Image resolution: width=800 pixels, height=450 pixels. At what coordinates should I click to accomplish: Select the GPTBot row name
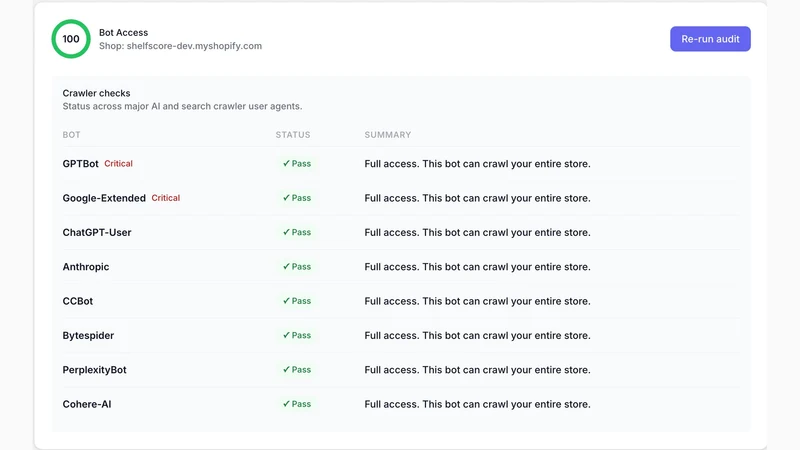click(x=81, y=164)
